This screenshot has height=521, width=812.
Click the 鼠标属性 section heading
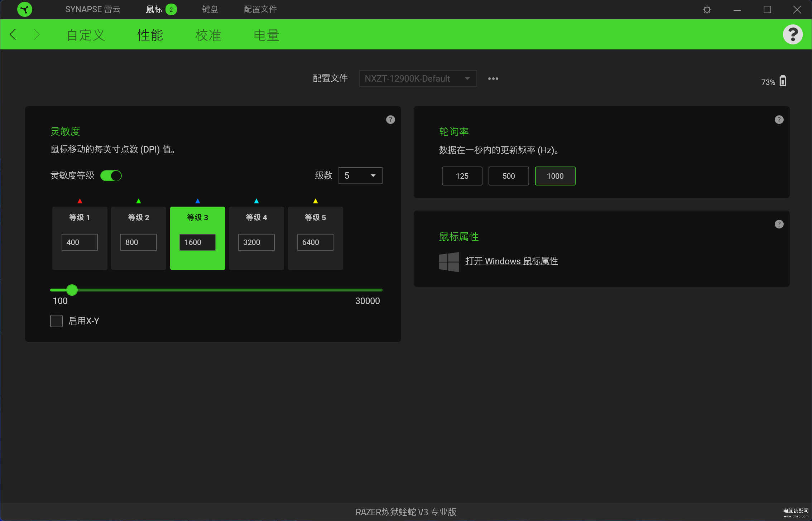pyautogui.click(x=459, y=237)
